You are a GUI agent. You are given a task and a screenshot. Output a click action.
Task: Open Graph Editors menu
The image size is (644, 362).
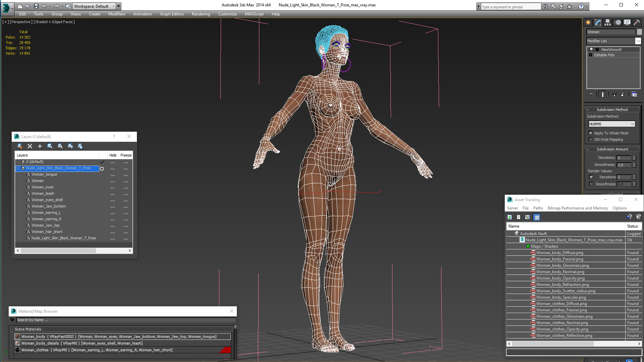pos(172,14)
